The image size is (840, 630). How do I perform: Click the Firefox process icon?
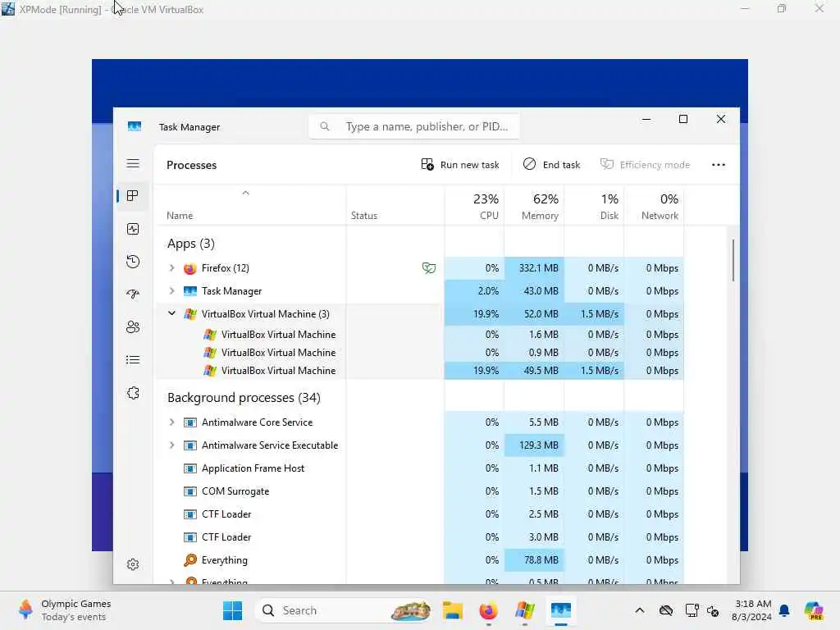(x=189, y=268)
